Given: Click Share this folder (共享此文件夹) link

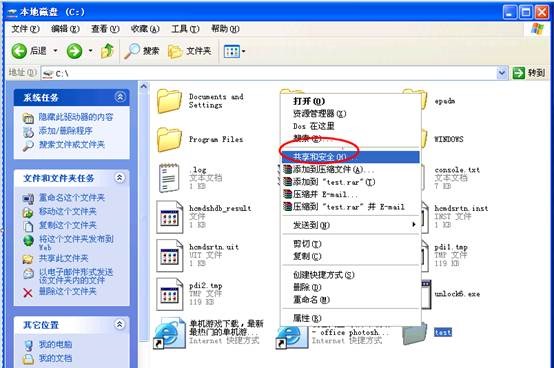Looking at the screenshot, I should [63, 259].
